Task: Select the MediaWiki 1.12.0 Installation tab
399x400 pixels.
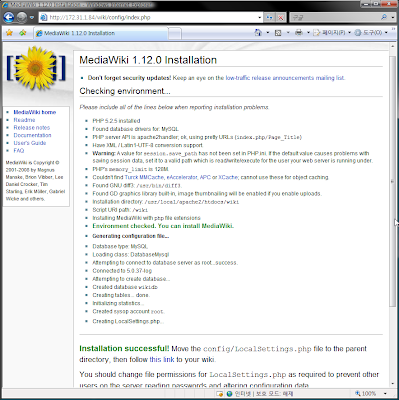Action: [x=100, y=33]
